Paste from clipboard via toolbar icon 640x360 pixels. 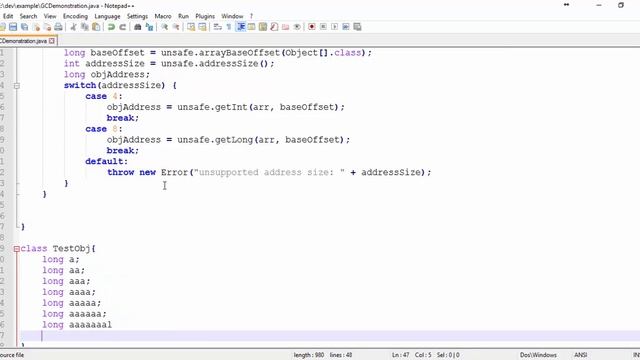(96, 27)
